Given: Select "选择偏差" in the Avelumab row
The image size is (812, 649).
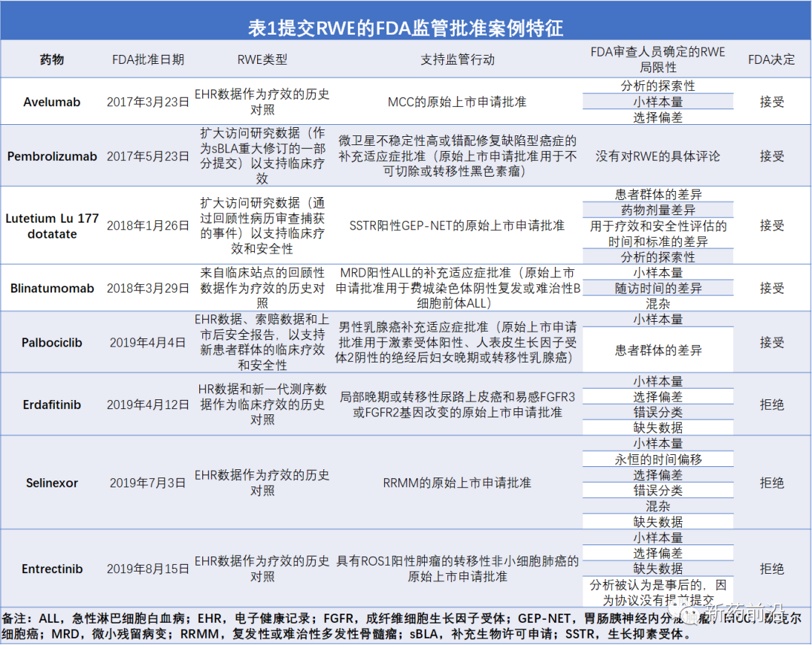Looking at the screenshot, I should click(658, 117).
